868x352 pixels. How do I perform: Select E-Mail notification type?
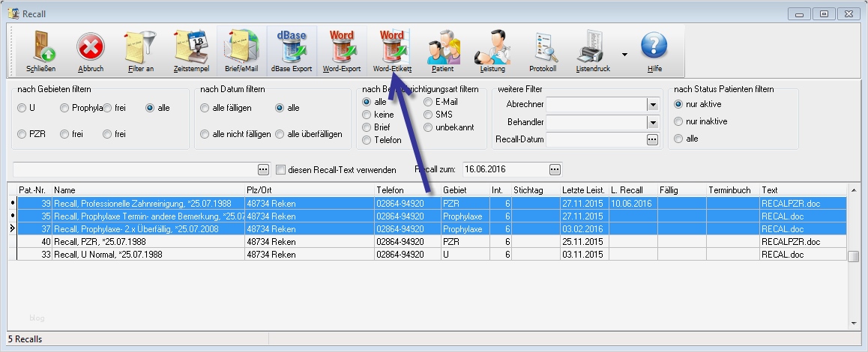428,102
